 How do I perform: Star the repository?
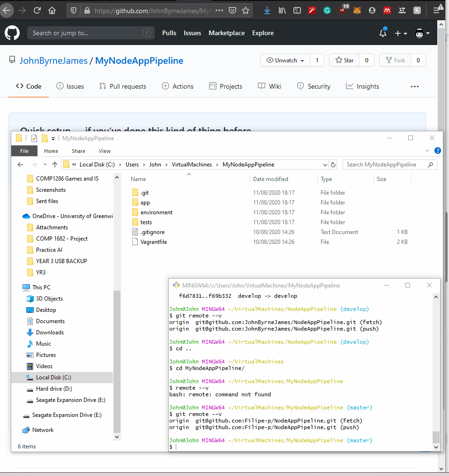click(344, 60)
